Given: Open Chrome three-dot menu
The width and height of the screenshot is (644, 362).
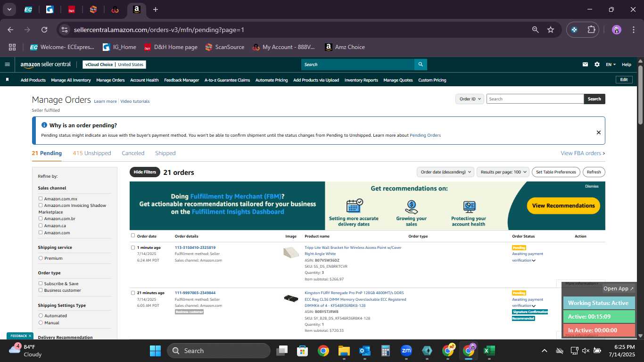Looking at the screenshot, I should (x=633, y=30).
